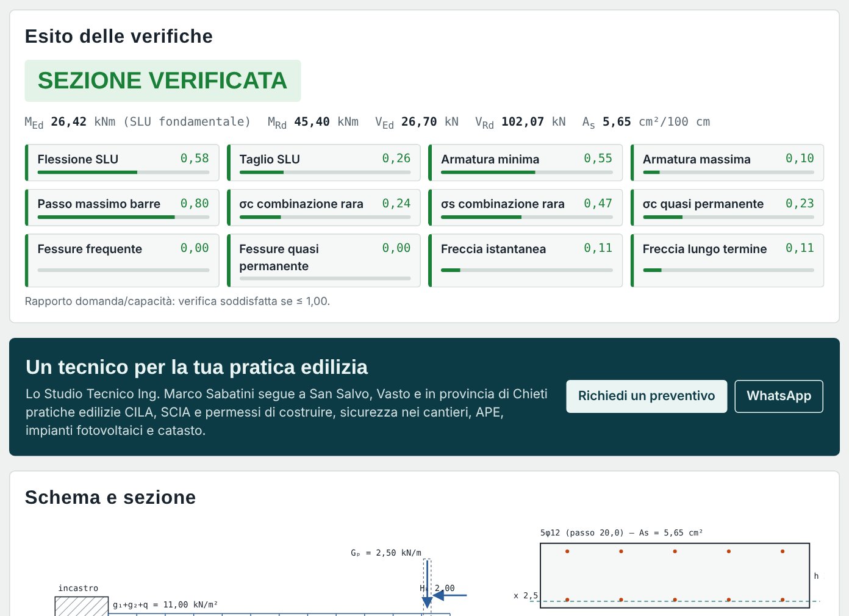Click the Passo massimo barre ratio "0,80"
The width and height of the screenshot is (849, 616).
click(195, 203)
